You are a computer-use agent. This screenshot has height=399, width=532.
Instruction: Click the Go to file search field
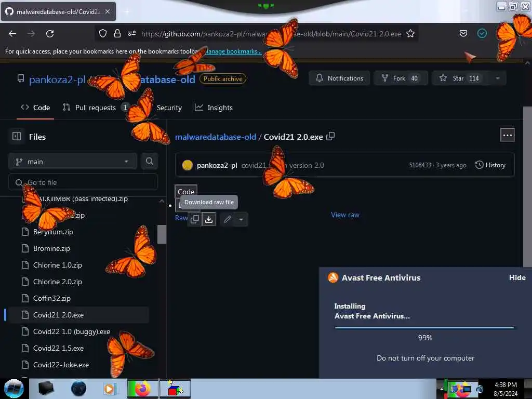point(83,182)
